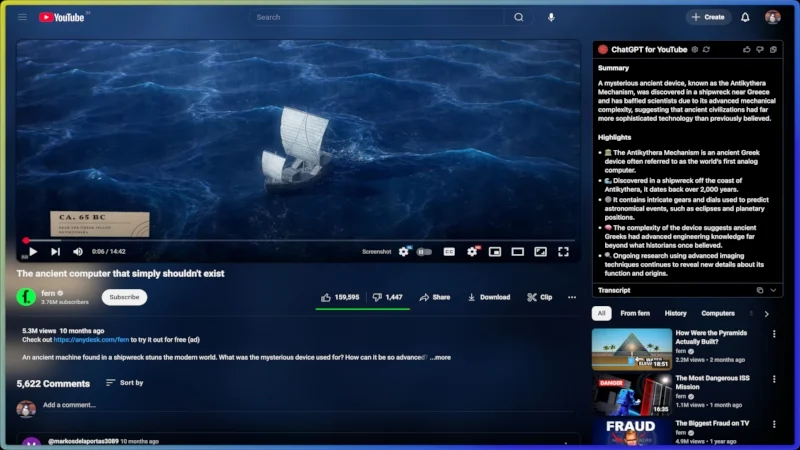Image resolution: width=800 pixels, height=450 pixels.
Task: Expand description with ...more
Action: pyautogui.click(x=440, y=357)
